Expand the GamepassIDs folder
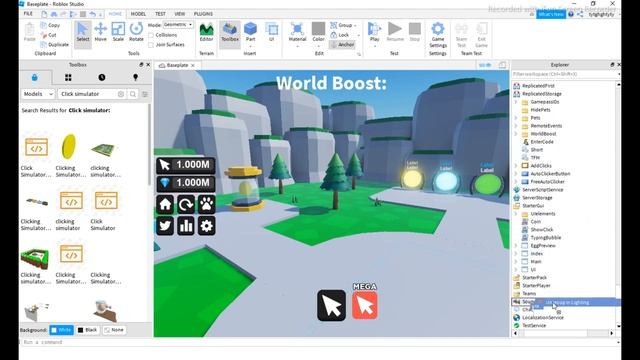The image size is (640, 360). (x=516, y=102)
